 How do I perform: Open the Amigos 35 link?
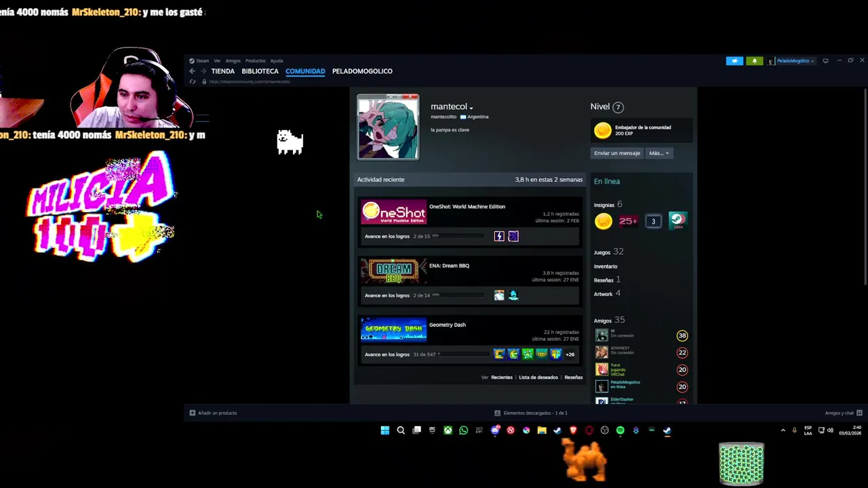click(609, 320)
